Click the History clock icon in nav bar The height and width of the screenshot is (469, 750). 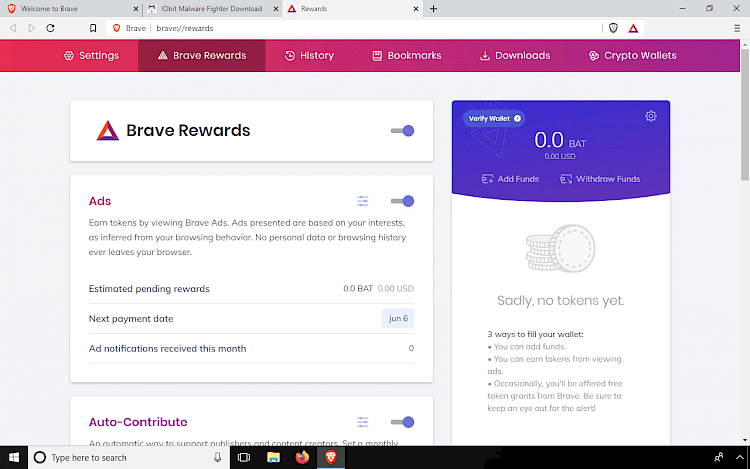pos(290,55)
